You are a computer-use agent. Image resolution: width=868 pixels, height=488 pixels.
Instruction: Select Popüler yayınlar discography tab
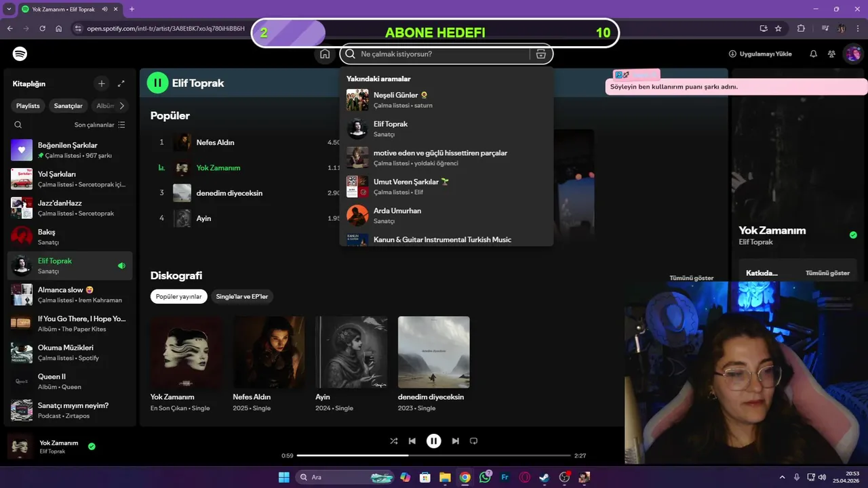[179, 296]
